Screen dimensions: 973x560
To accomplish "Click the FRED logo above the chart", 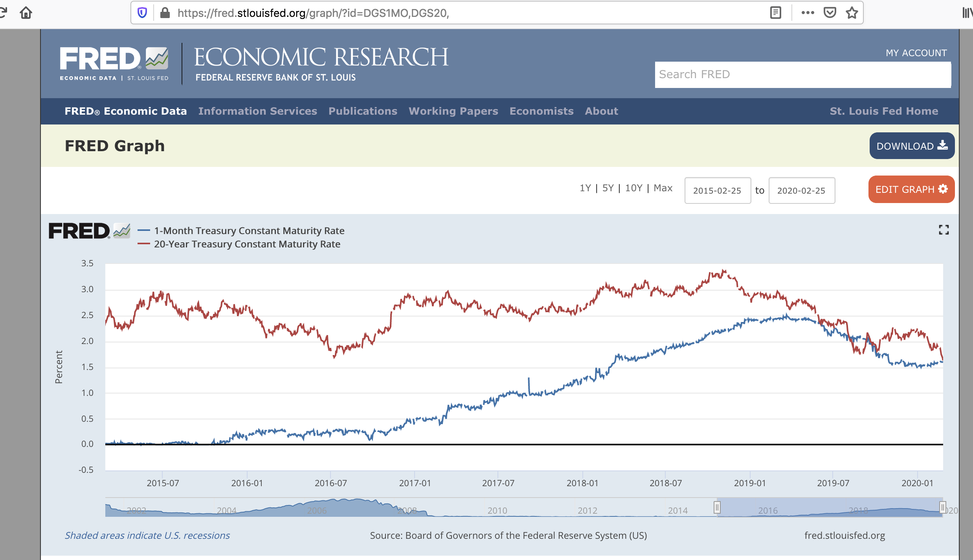I will click(89, 231).
